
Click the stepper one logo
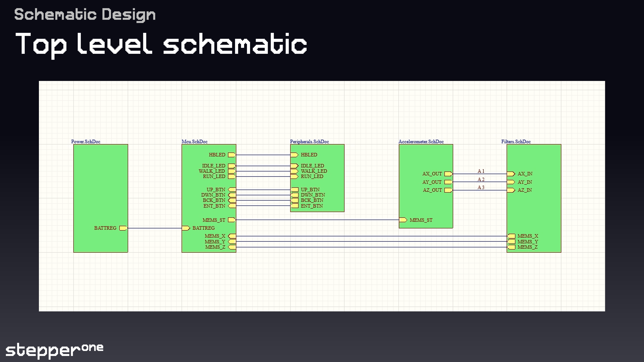click(x=54, y=350)
